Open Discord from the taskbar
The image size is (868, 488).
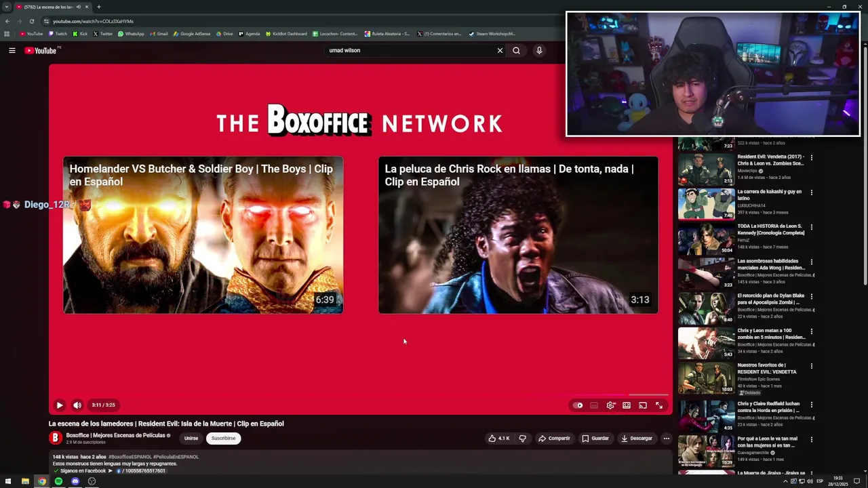coord(75,481)
